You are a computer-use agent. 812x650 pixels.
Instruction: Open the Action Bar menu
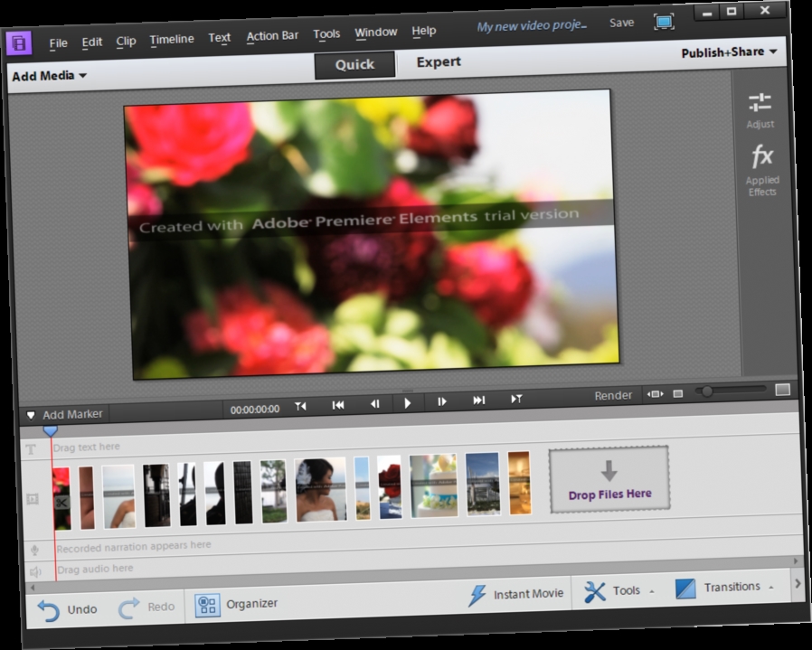272,36
